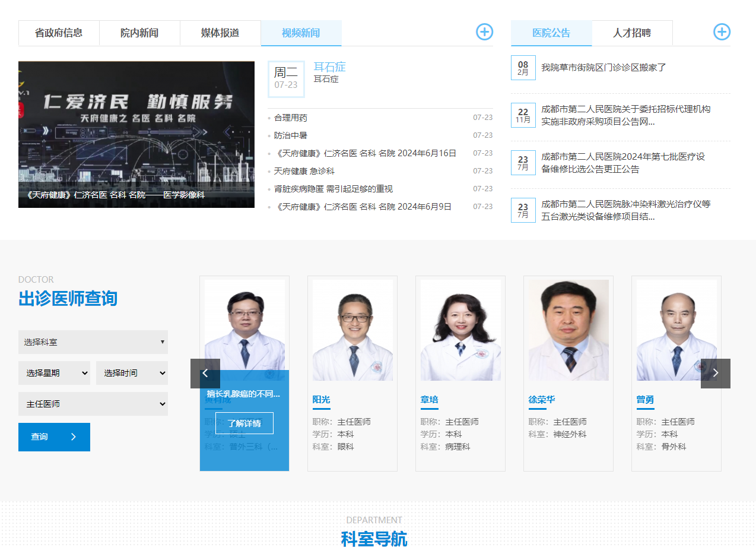Image resolution: width=756 pixels, height=547 pixels.
Task: Open the 选择科室 department dropdown
Action: point(93,342)
